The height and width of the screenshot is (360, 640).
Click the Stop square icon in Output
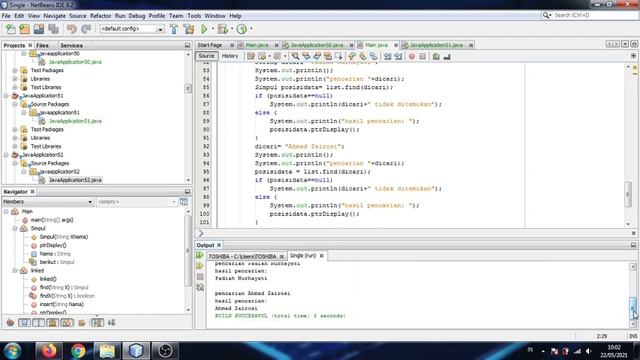(x=200, y=277)
